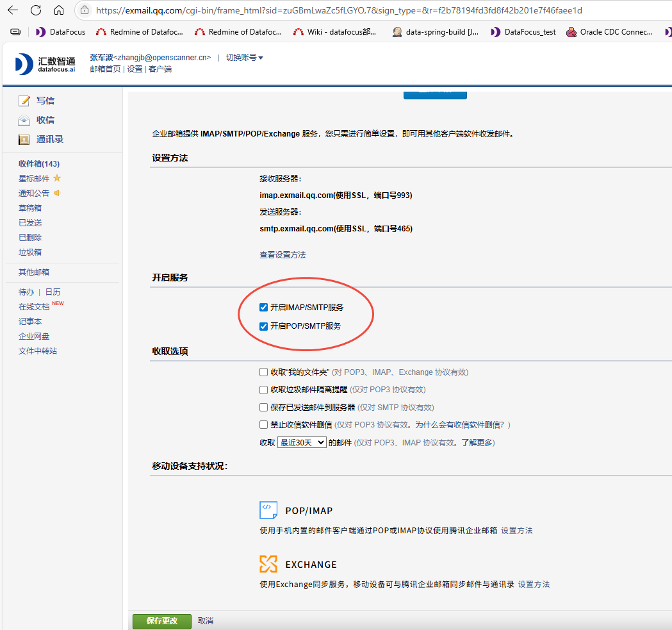Enable 收取垃圾邮件隔离提醒 checkbox
The image size is (672, 630).
pos(263,390)
